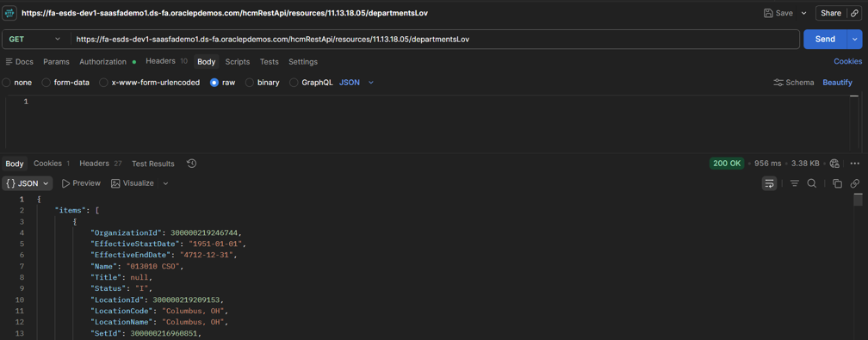Switch to the Params tab
Image resolution: width=868 pixels, height=340 pixels.
[x=57, y=61]
